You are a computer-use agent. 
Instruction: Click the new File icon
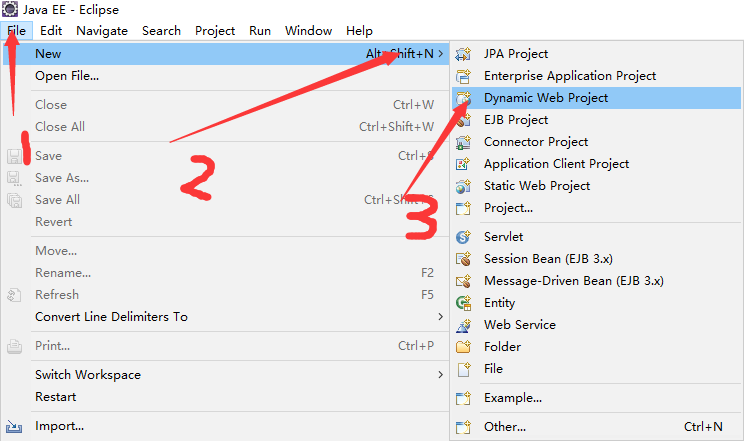463,369
